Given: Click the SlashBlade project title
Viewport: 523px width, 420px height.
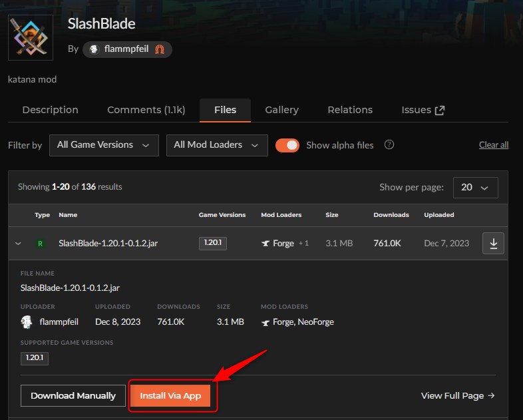Looking at the screenshot, I should click(x=101, y=24).
